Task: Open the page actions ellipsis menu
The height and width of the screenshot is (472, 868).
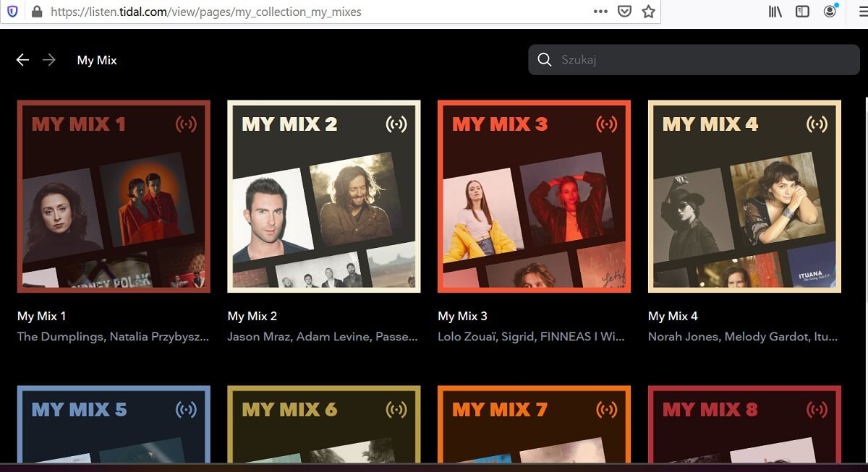Action: coord(600,12)
